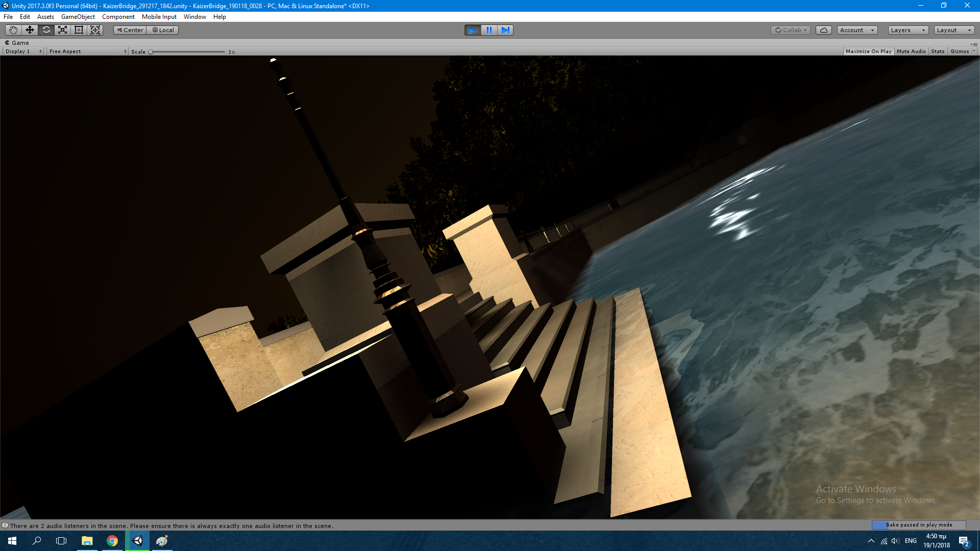Open the GameObject menu
Image resolution: width=980 pixels, height=551 pixels.
[78, 17]
